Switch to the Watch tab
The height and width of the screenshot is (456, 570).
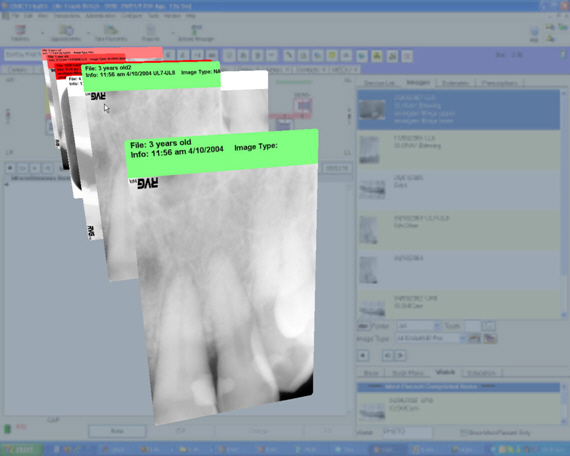[x=445, y=372]
